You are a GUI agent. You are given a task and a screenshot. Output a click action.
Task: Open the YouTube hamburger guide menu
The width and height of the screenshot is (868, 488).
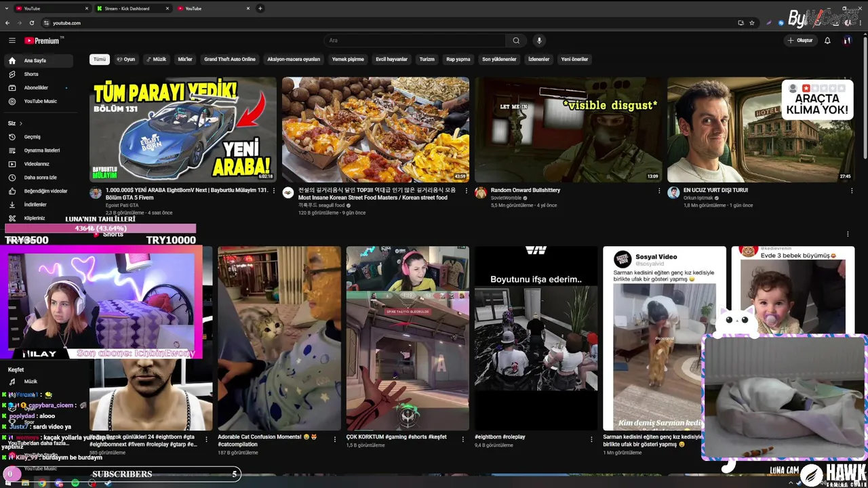[x=12, y=41]
